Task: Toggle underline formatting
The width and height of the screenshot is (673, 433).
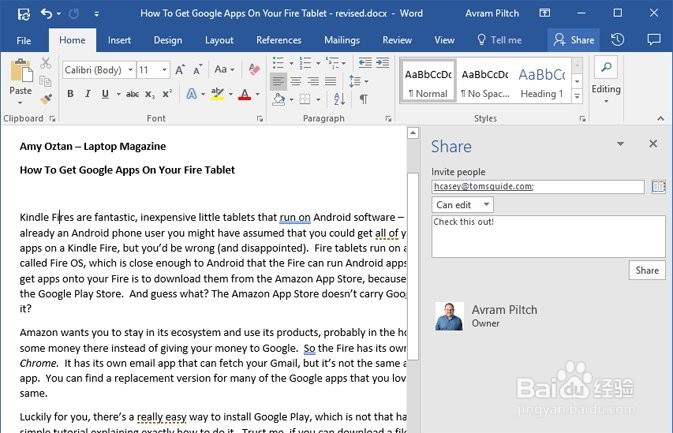Action: coord(105,94)
